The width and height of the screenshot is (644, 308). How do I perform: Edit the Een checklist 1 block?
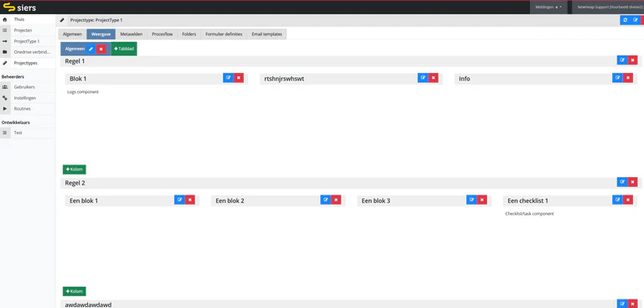click(618, 200)
